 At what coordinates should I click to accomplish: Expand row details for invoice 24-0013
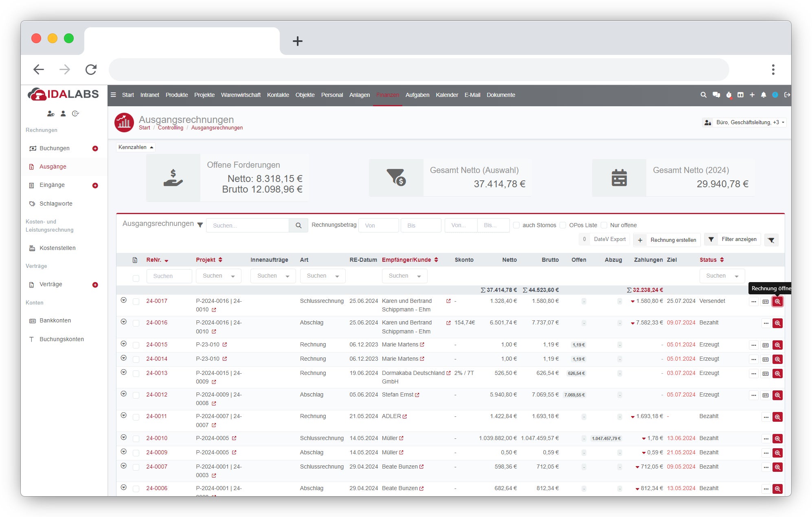pos(124,372)
